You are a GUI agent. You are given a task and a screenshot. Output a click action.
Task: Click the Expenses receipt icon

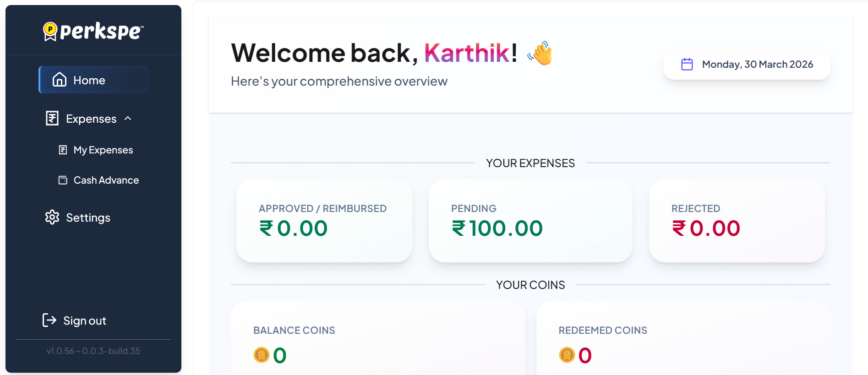click(x=52, y=118)
